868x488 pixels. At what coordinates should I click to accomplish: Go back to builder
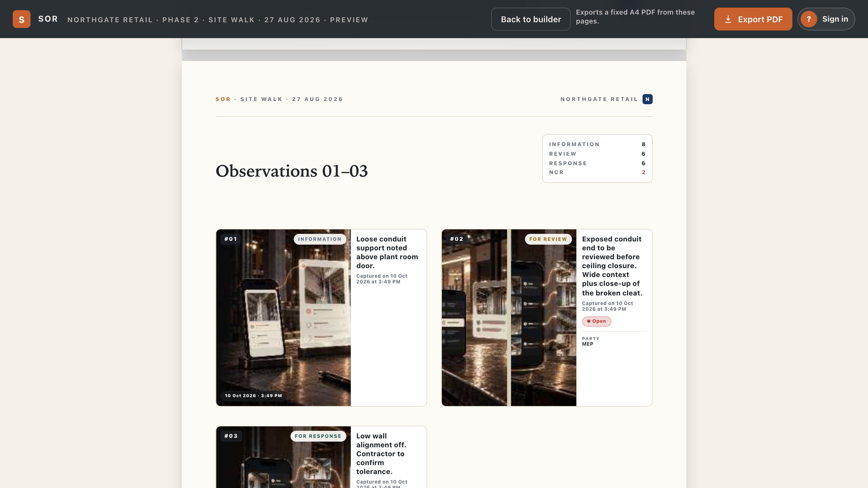tap(531, 19)
